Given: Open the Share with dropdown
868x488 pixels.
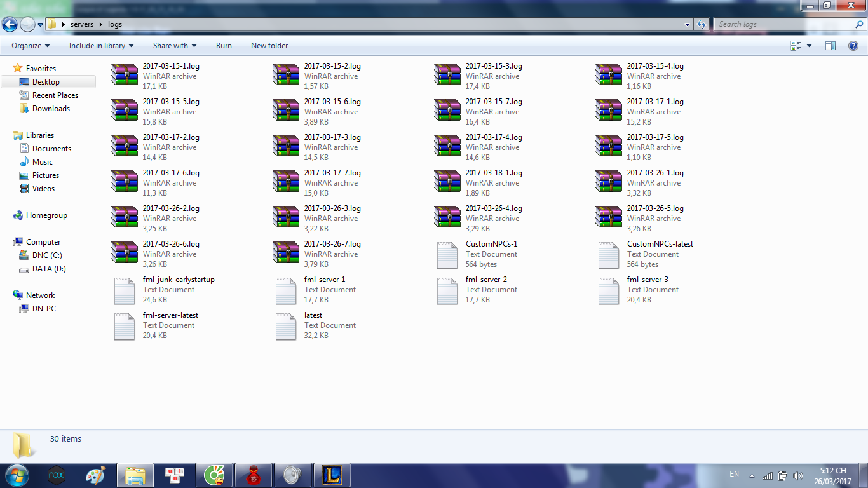Looking at the screenshot, I should 175,46.
